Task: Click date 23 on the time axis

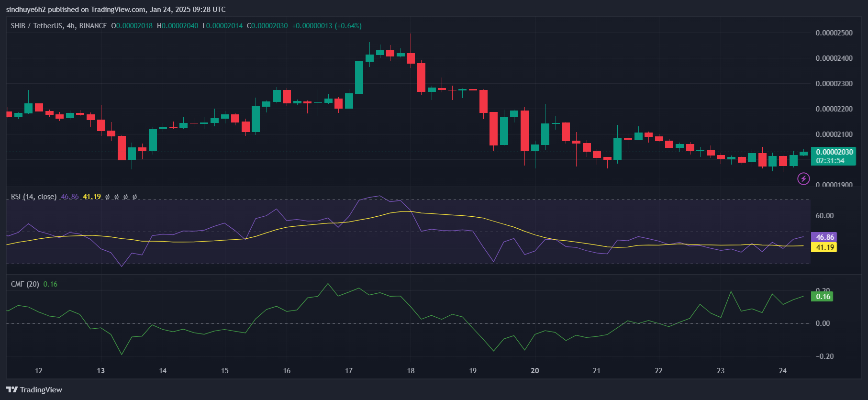Action: [721, 371]
